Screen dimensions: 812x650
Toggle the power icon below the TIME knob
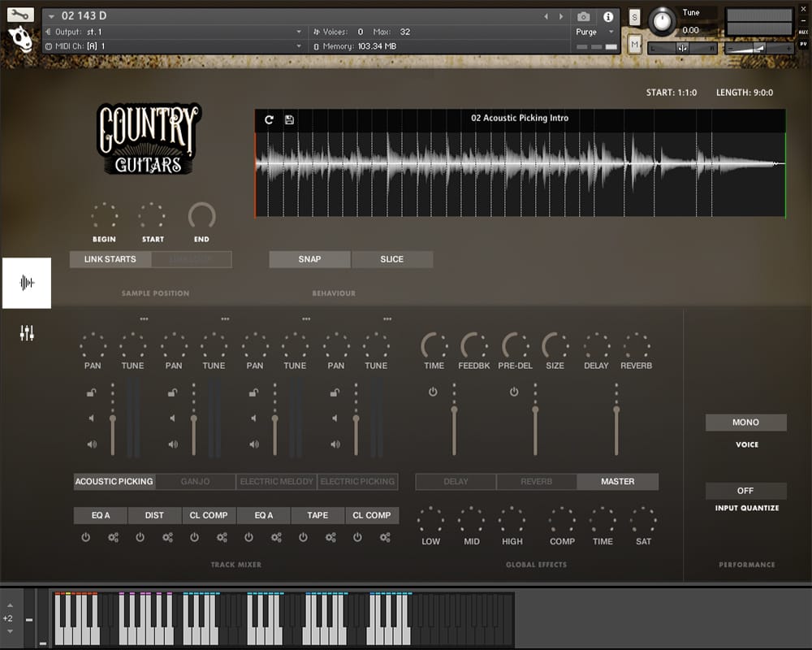(x=433, y=392)
